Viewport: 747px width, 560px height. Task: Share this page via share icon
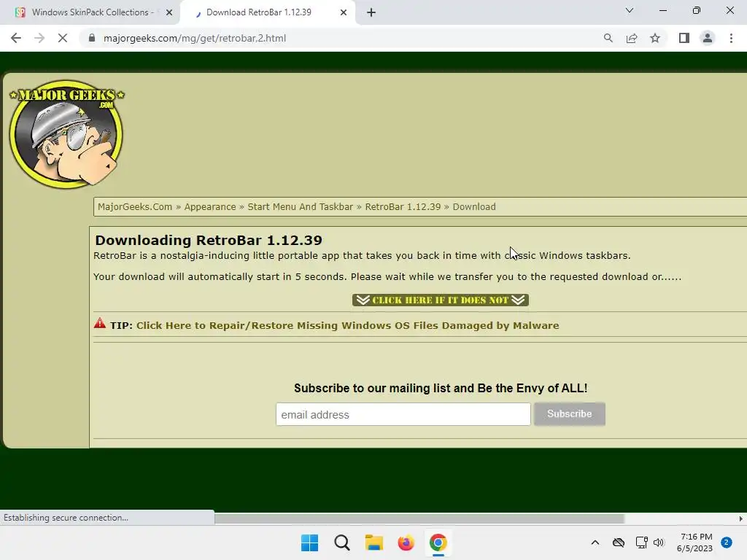click(x=632, y=38)
